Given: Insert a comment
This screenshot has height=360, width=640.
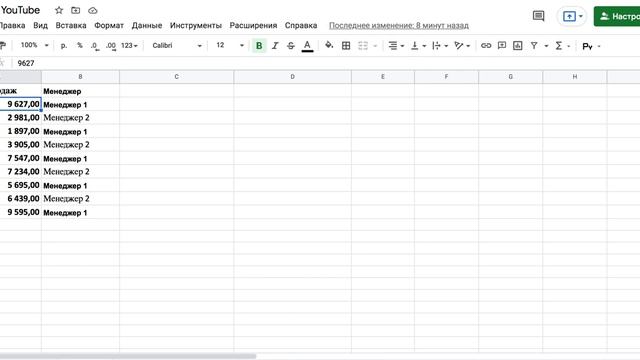Looking at the screenshot, I should coord(502,46).
